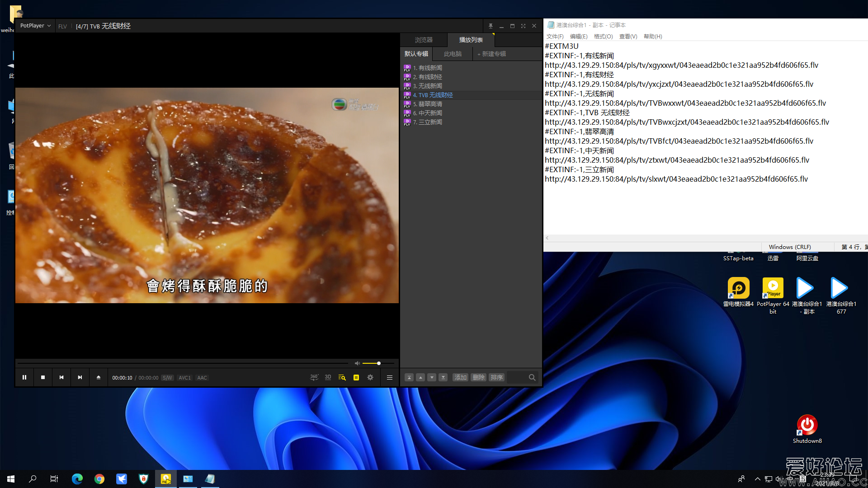Pause the video playback
Viewport: 868px width, 488px height.
[x=24, y=377]
